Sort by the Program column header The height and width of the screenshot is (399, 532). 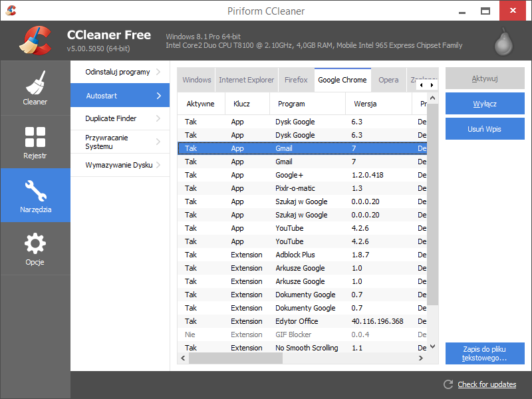pos(307,104)
